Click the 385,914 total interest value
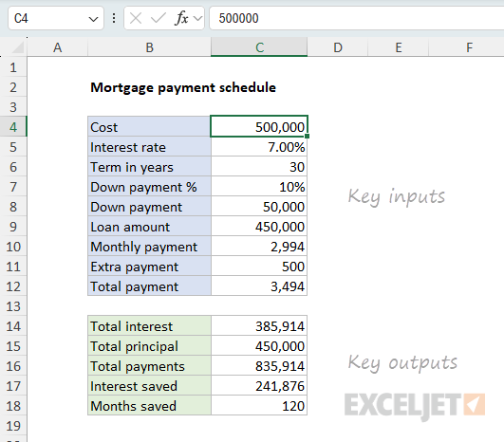Viewport: 504px width, 442px height. tap(259, 326)
